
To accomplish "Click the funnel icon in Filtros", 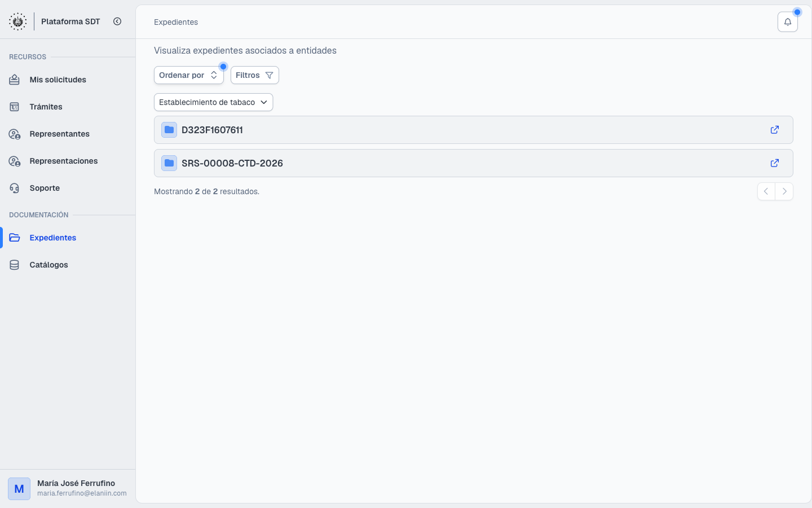I will coord(269,75).
